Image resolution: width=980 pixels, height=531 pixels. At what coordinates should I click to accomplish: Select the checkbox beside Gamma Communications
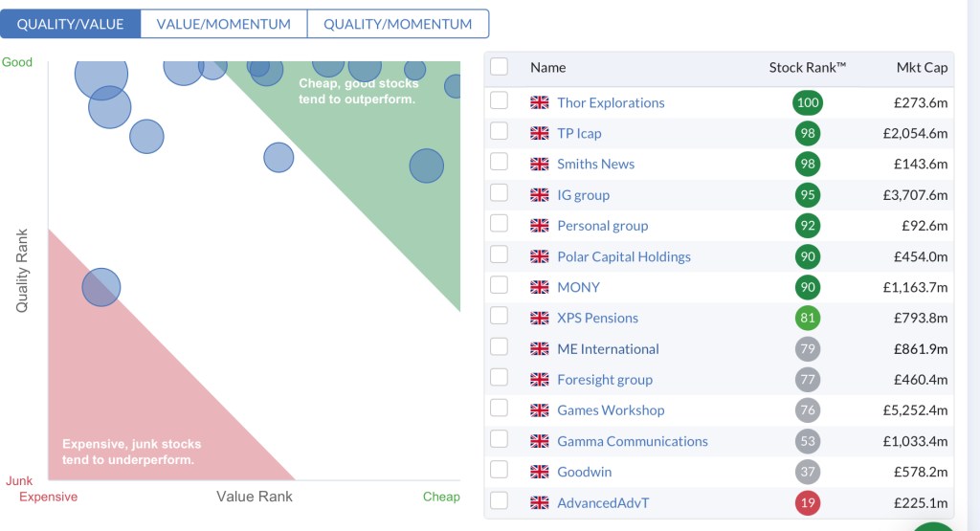click(499, 440)
